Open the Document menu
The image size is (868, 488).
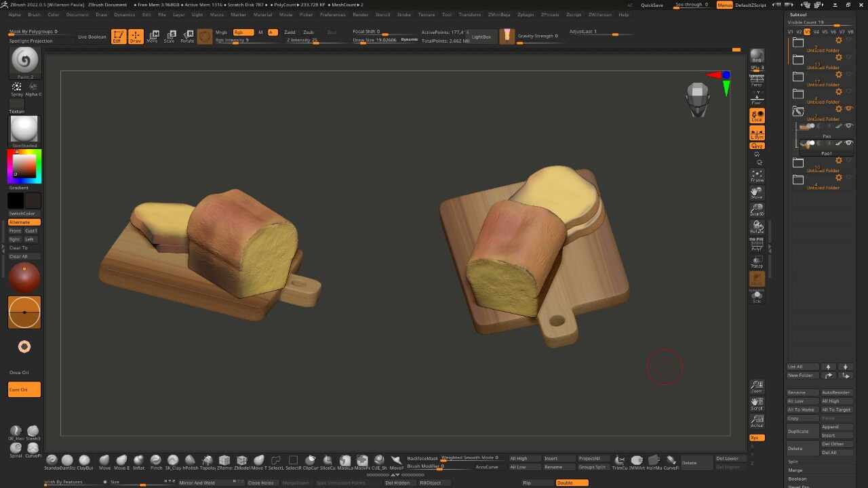(77, 14)
